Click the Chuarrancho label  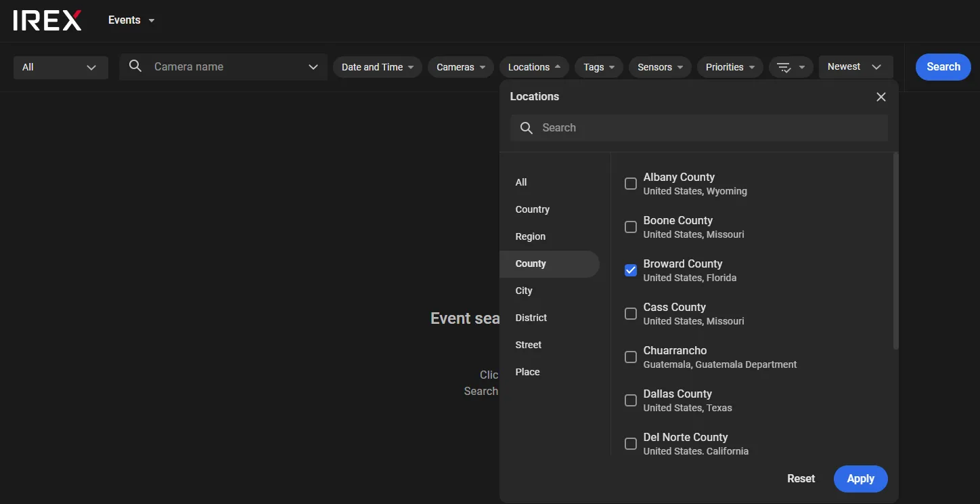(x=675, y=350)
